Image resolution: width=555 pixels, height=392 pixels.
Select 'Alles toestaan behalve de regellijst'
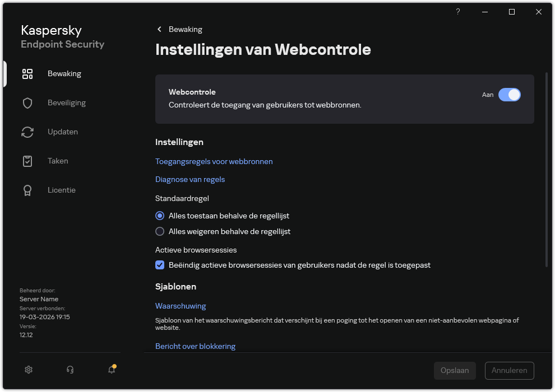point(160,216)
